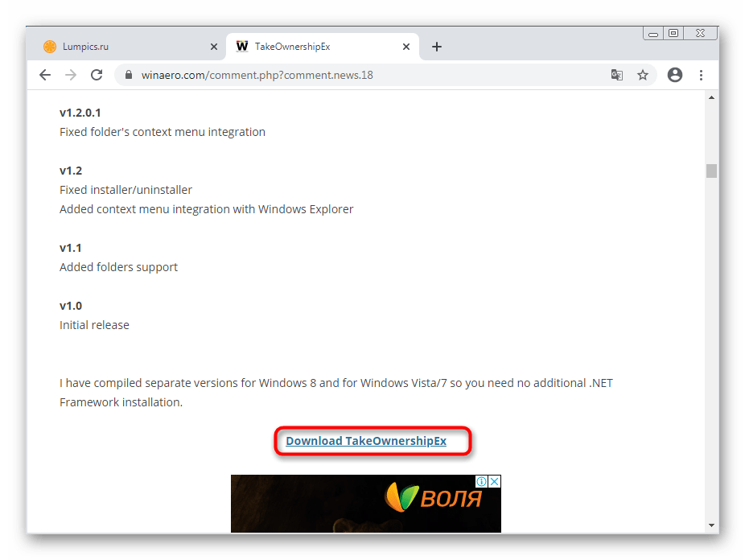Close the Lumpics.ru tab
Screen dimensions: 745x560
214,47
